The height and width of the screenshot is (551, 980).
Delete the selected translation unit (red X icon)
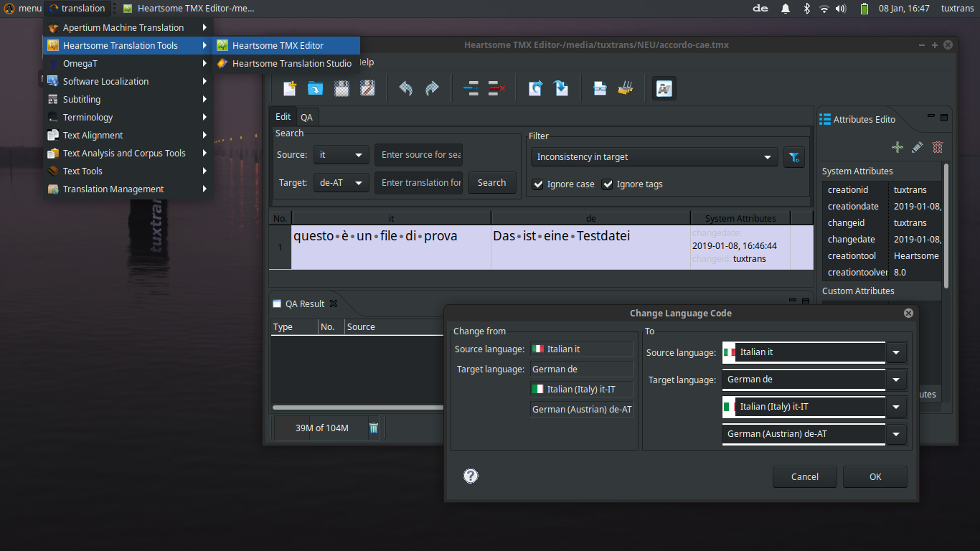pyautogui.click(x=496, y=88)
